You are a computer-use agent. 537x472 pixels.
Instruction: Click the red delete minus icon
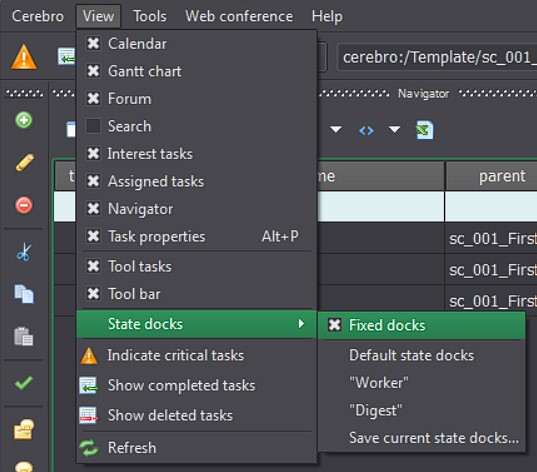tap(24, 205)
